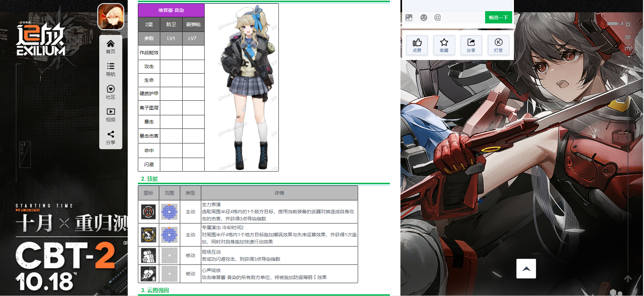Like the article with 点赞

[417, 45]
